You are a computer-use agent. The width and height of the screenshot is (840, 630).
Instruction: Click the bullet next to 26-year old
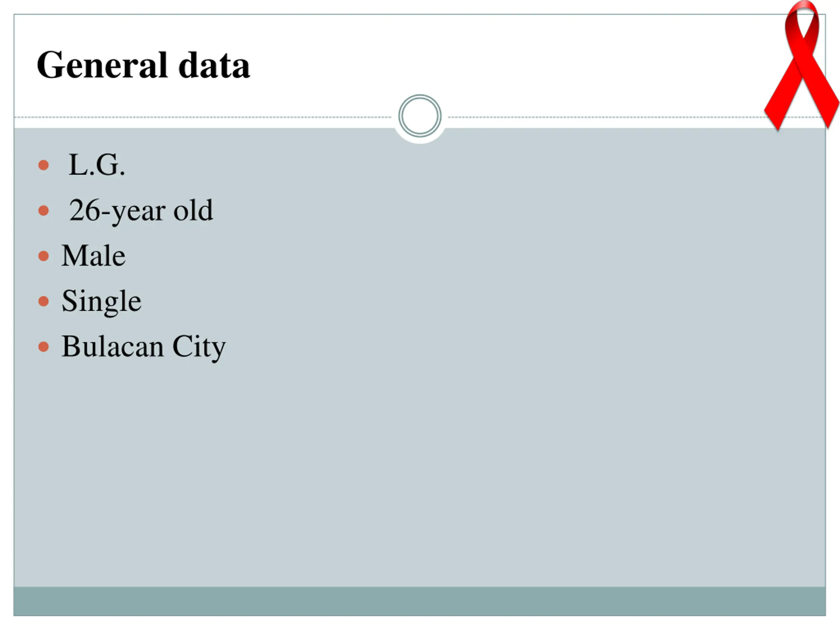tap(44, 210)
